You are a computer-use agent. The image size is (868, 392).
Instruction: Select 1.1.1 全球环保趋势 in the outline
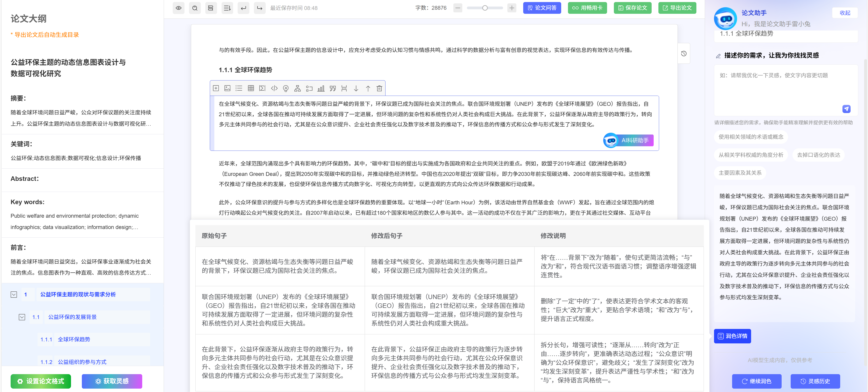(x=74, y=339)
